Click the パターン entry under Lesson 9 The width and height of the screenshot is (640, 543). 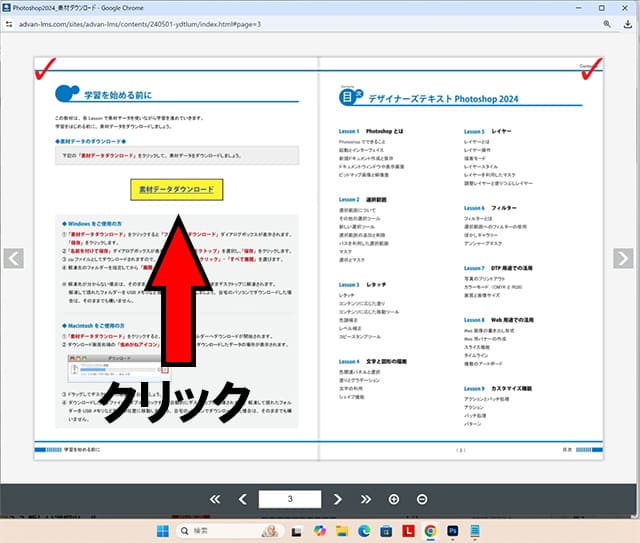pos(473,424)
